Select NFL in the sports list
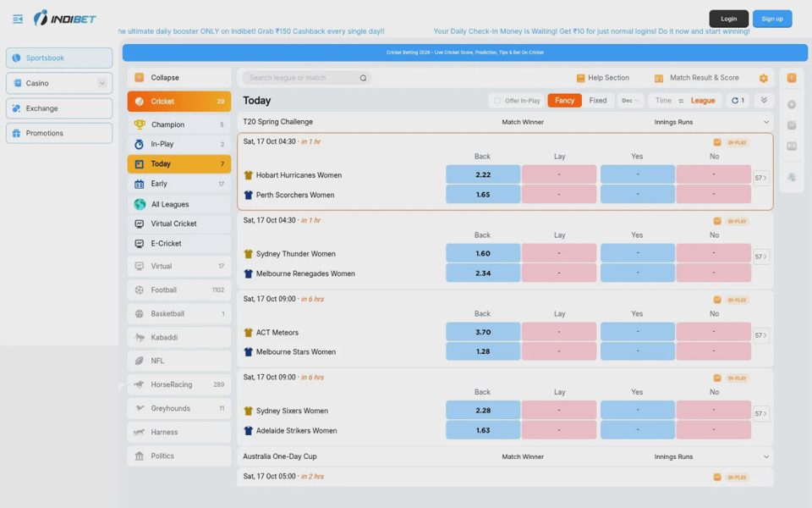 click(179, 361)
